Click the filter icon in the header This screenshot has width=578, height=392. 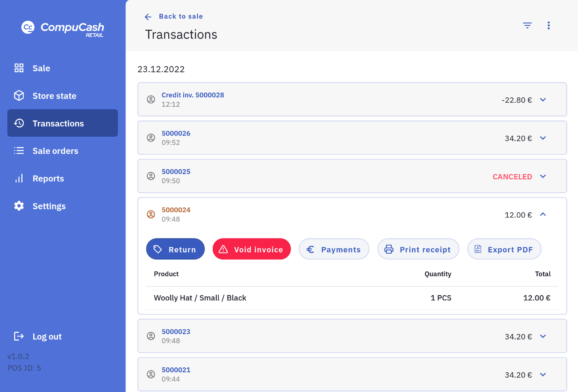(527, 25)
